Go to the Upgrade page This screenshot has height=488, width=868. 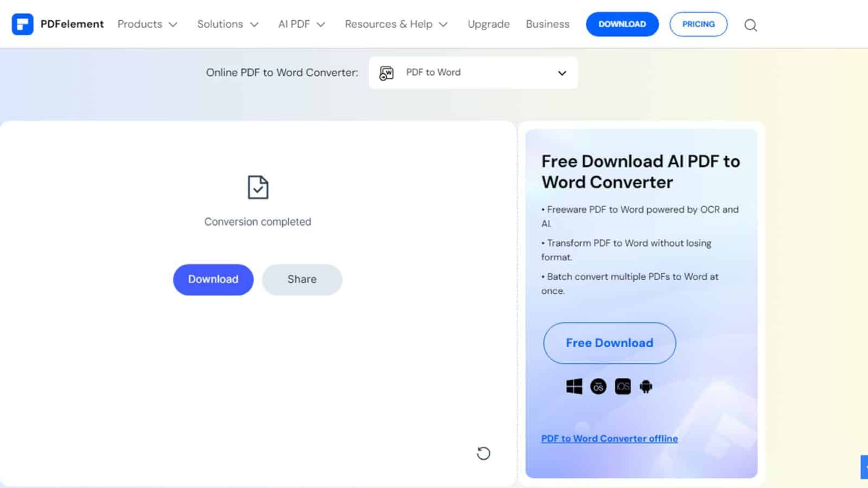(x=489, y=24)
